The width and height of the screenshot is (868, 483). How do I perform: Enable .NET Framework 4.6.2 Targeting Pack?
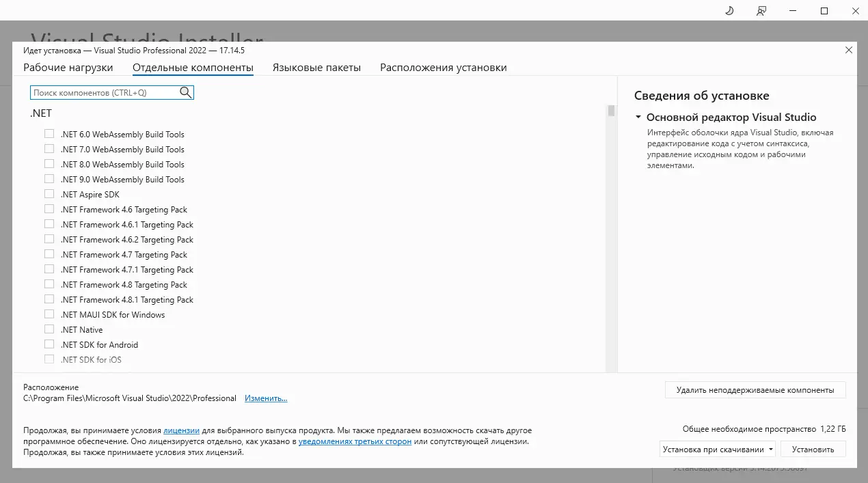click(x=49, y=239)
